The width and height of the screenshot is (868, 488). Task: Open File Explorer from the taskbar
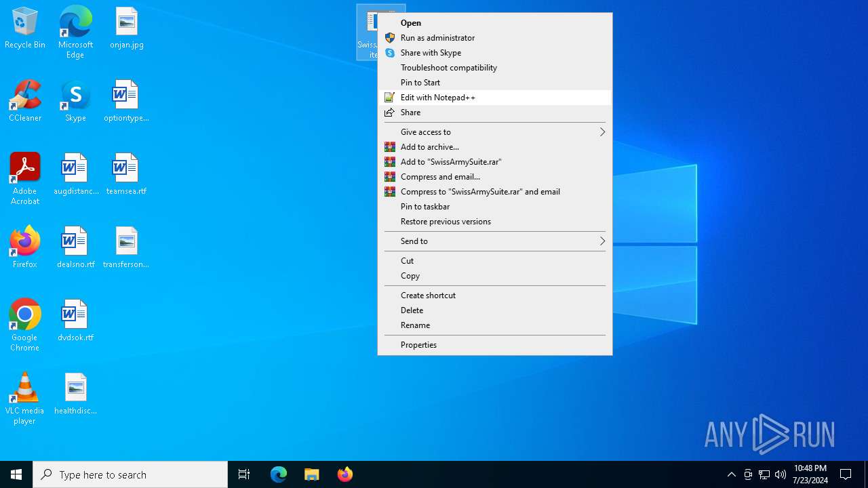pos(312,474)
